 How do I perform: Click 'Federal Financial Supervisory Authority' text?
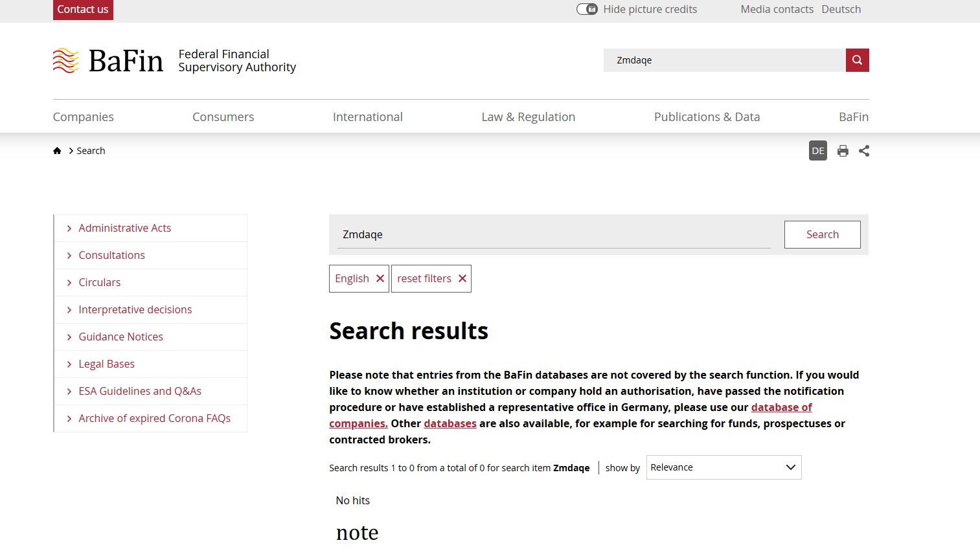[237, 61]
